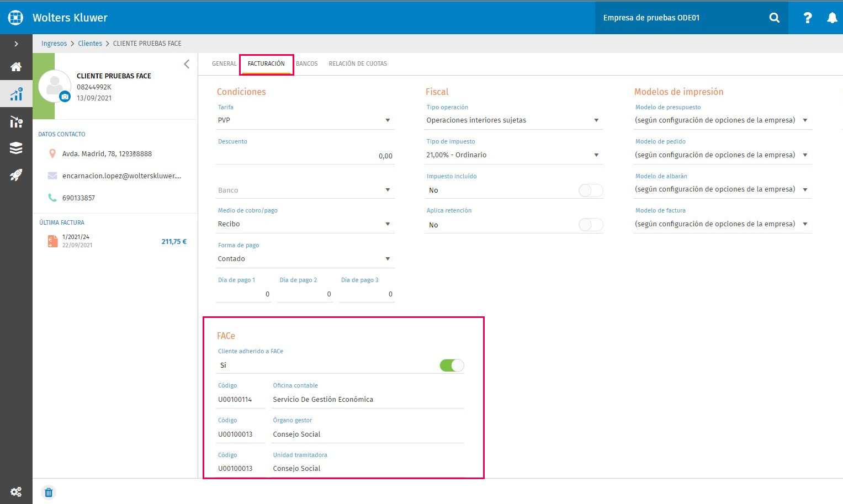The image size is (843, 504).
Task: Expand the left sidebar with the chevron
Action: pyautogui.click(x=16, y=44)
